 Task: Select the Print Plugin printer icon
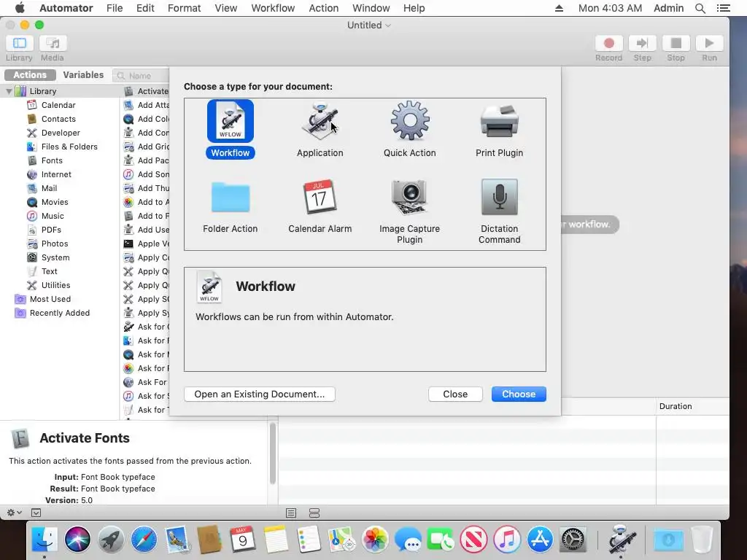499,120
